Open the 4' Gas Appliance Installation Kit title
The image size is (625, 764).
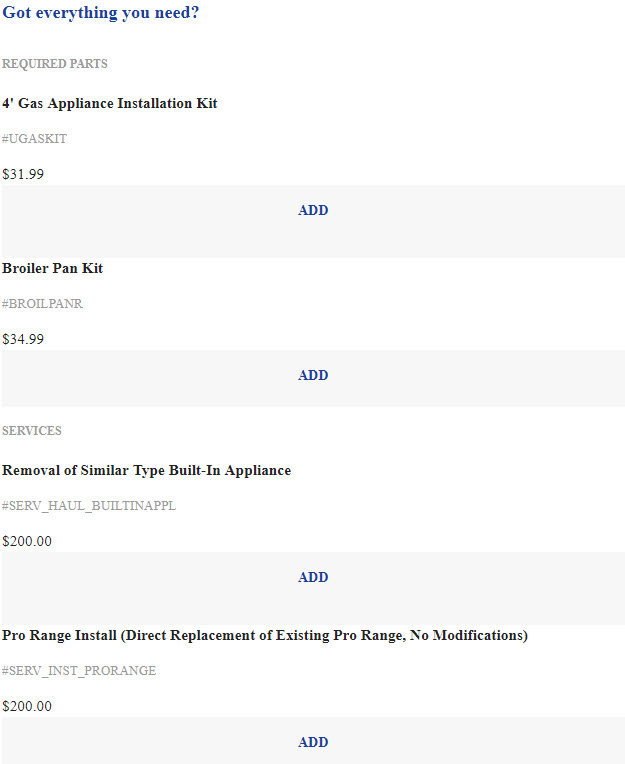pyautogui.click(x=110, y=104)
